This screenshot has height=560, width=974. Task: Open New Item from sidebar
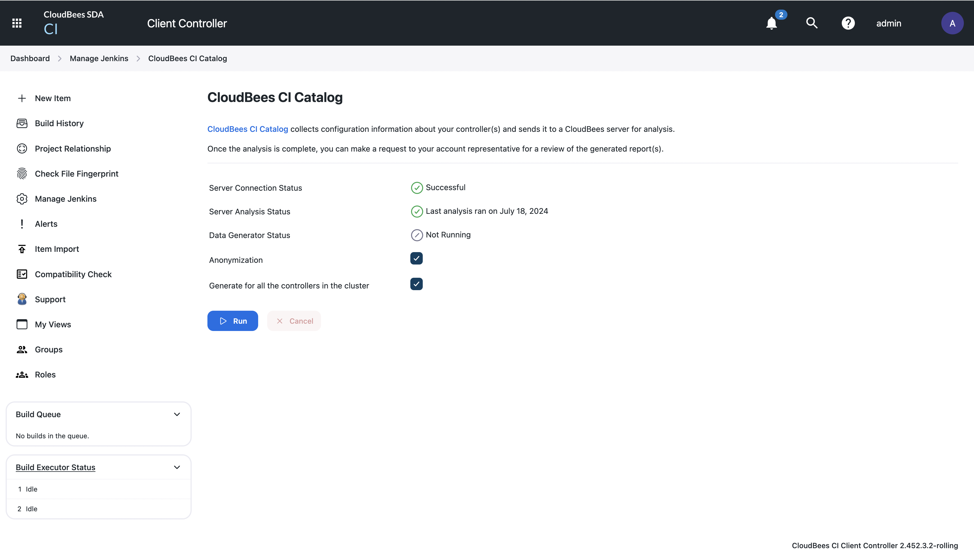(x=53, y=98)
